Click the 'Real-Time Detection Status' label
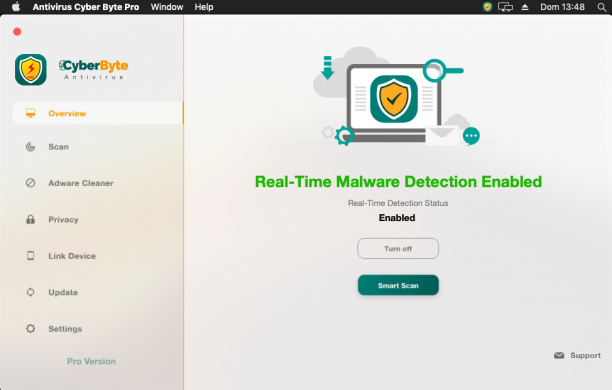 pos(398,203)
